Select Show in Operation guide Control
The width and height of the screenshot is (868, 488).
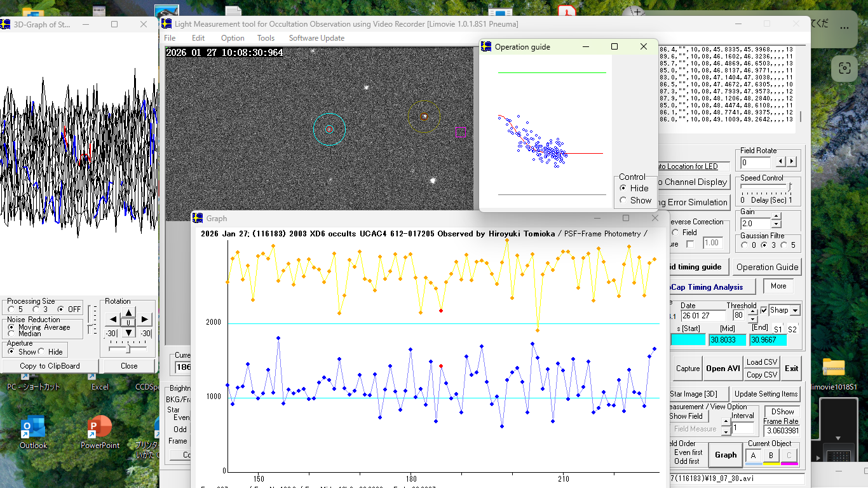[623, 200]
